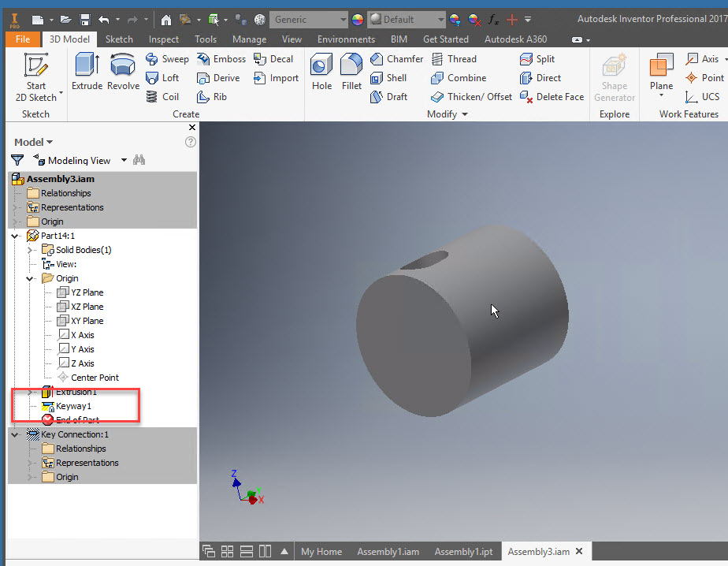The image size is (728, 566).
Task: Click the Chamfer tool
Action: coord(396,58)
